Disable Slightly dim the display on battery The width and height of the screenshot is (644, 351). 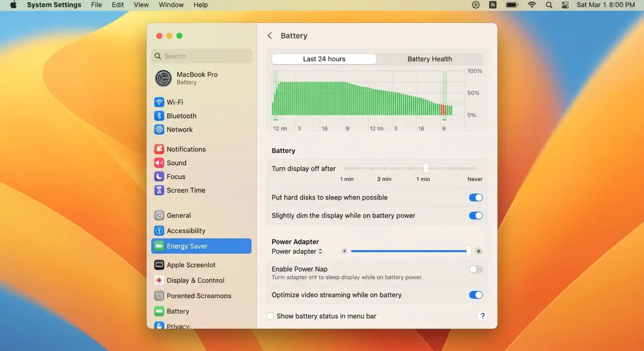pos(476,216)
